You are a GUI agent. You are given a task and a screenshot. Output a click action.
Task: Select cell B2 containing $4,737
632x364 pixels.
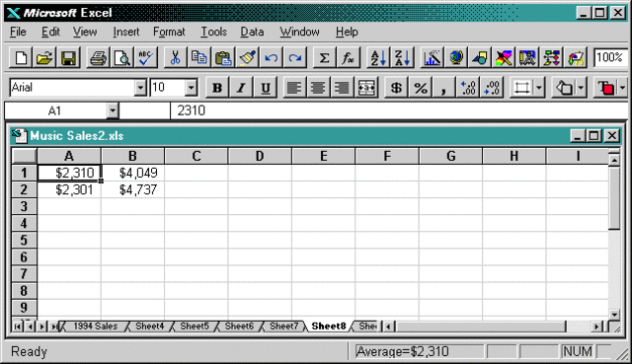132,189
